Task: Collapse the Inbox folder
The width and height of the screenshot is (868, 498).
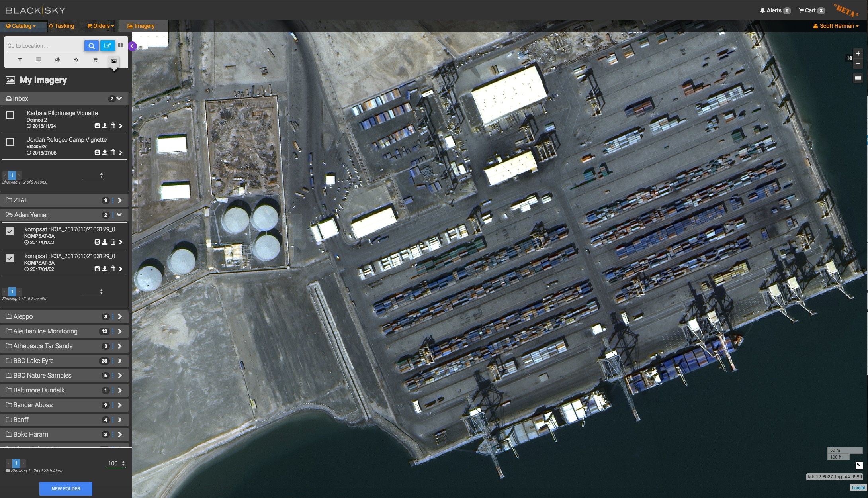Action: pyautogui.click(x=119, y=98)
